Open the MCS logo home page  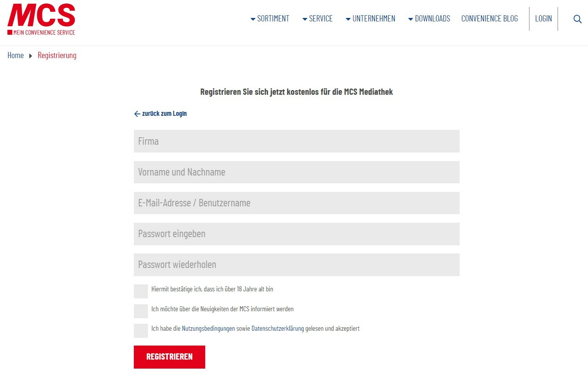coord(41,20)
